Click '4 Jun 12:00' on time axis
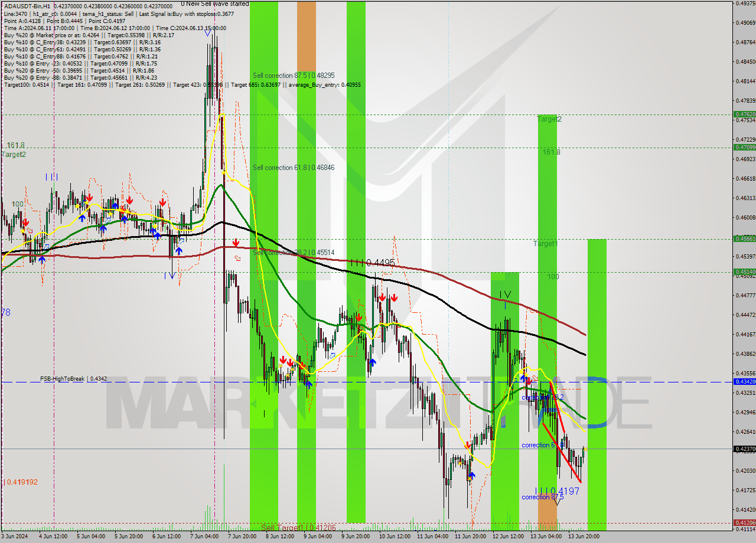The height and width of the screenshot is (543, 756). (53, 537)
